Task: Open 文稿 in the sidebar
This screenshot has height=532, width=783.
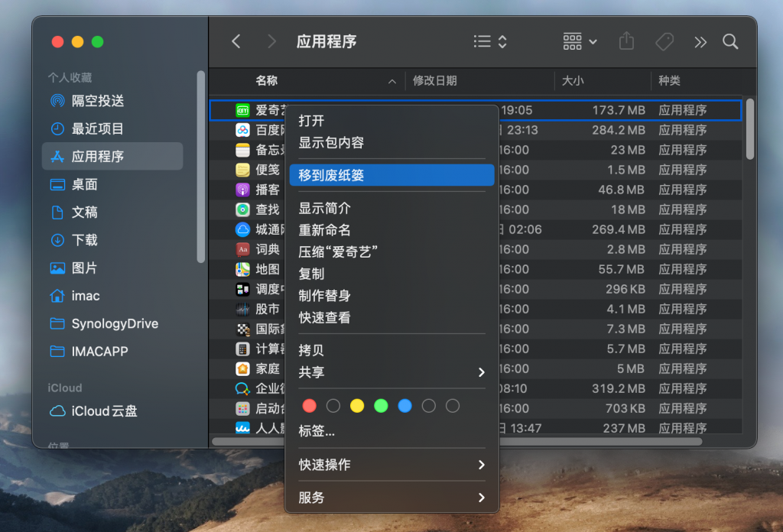Action: click(112, 212)
